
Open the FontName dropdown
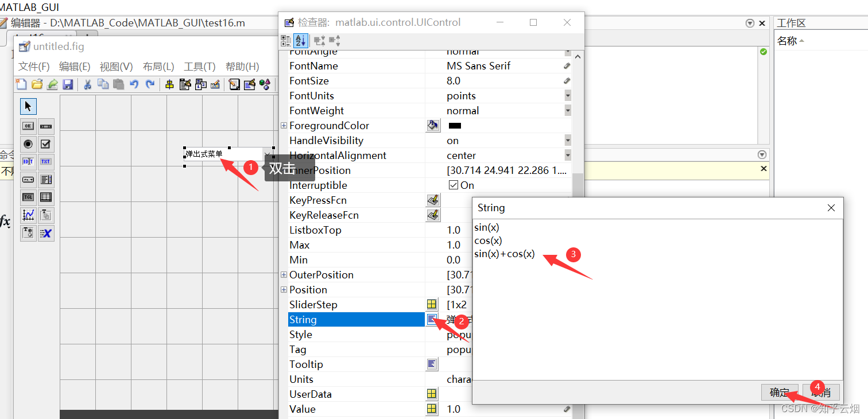coord(567,65)
